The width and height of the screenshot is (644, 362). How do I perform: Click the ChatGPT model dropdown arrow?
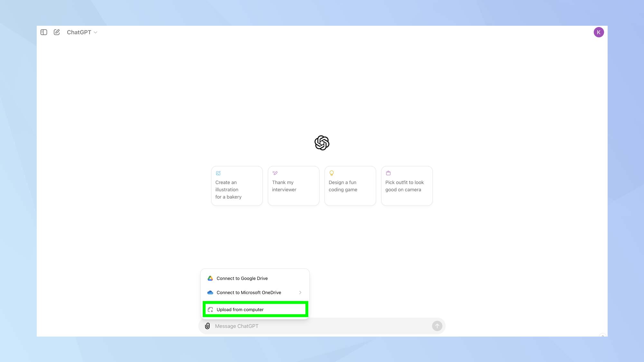click(96, 32)
